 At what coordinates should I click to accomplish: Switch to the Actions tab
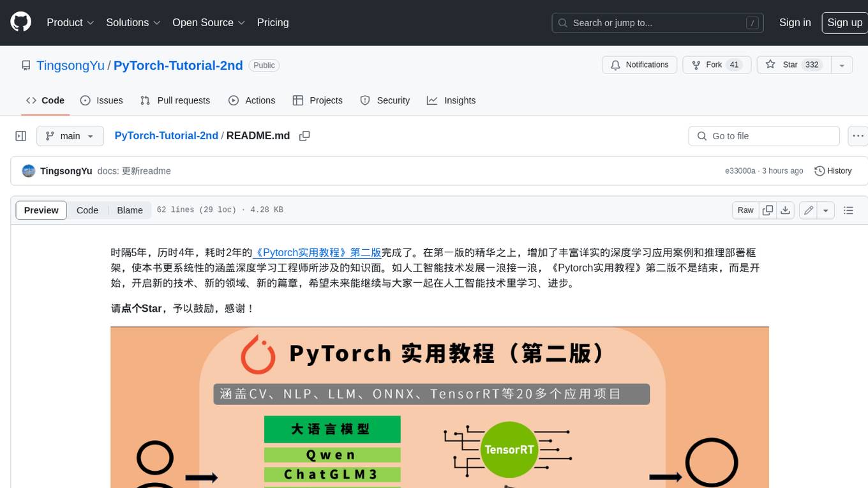point(251,100)
